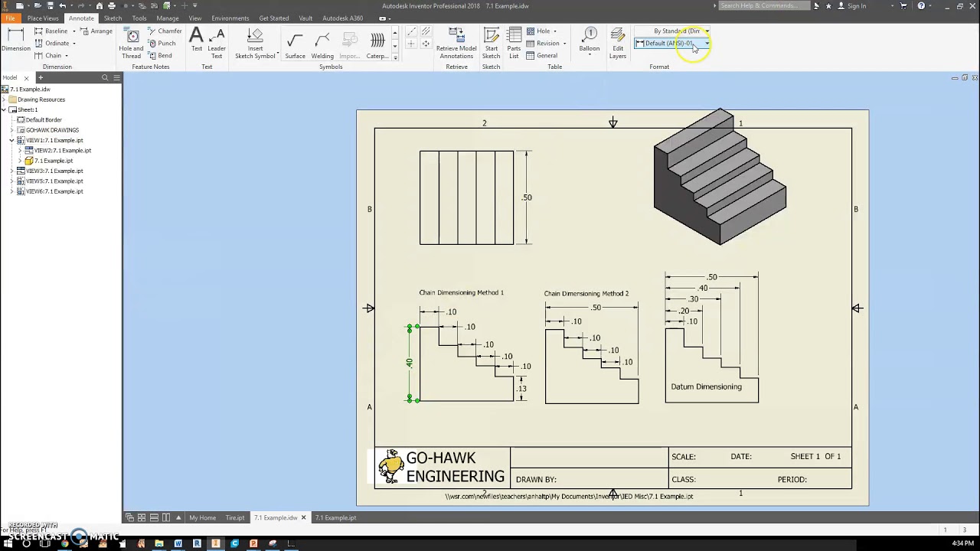Viewport: 980px width, 551px height.
Task: Open the Ordinate dropdown arrow
Action: coord(74,44)
